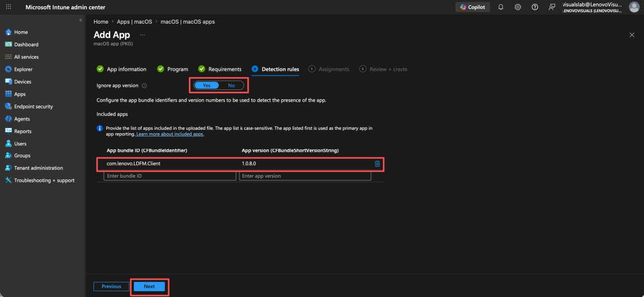Open the notifications bell
This screenshot has height=297, width=644.
coord(501,7)
